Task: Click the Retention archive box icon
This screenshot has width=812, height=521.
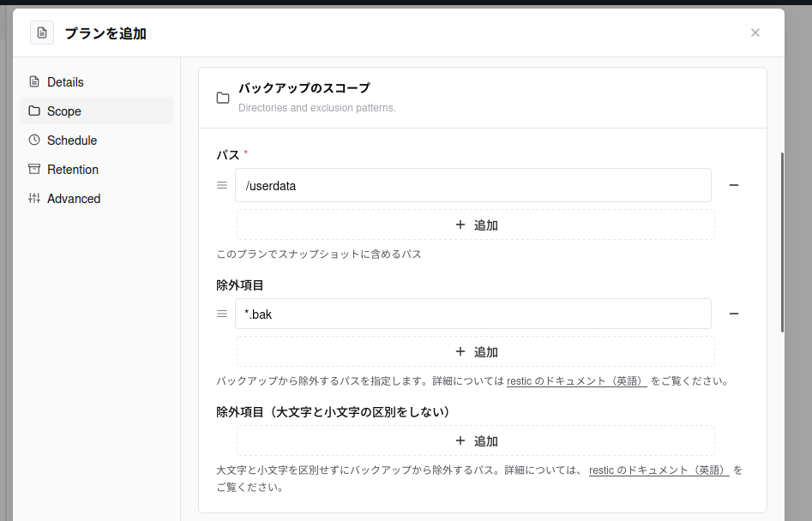Action: coord(34,169)
